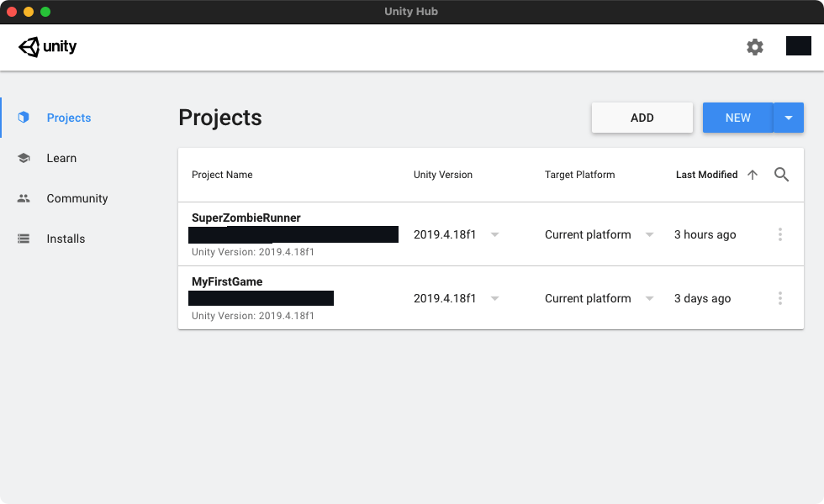Open the Installs tab
Viewport: 824px width, 504px height.
point(66,239)
